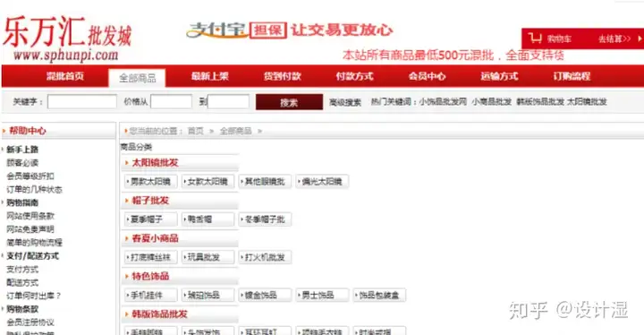Open the 货到付款 navigation tab
Image resolution: width=644 pixels, height=335 pixels.
(x=282, y=76)
